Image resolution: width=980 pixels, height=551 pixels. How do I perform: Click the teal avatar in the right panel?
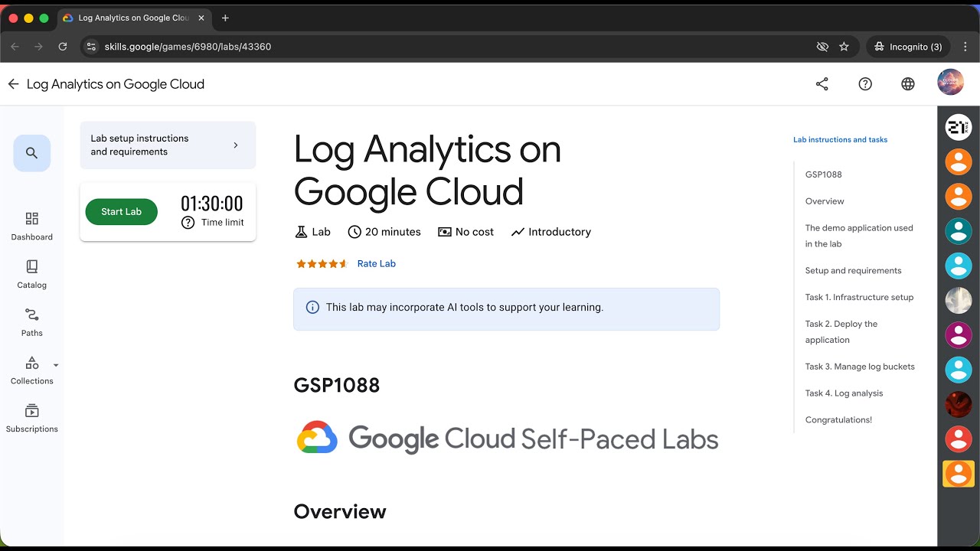click(959, 231)
